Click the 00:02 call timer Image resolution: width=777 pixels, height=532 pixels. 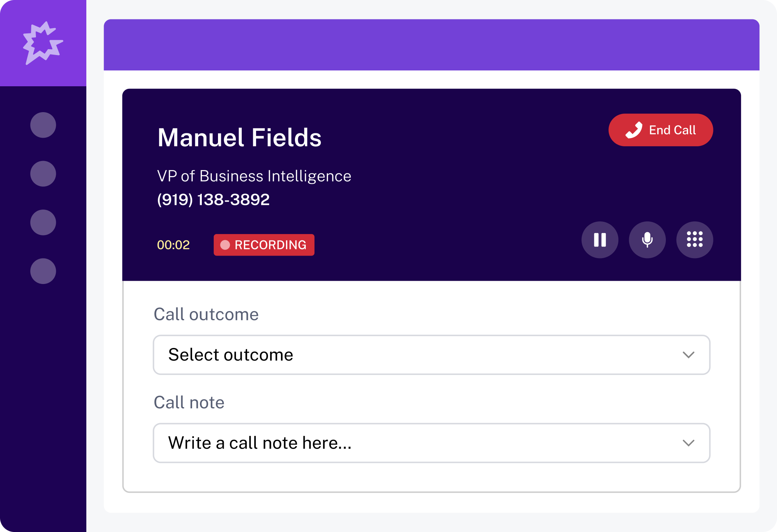point(173,245)
